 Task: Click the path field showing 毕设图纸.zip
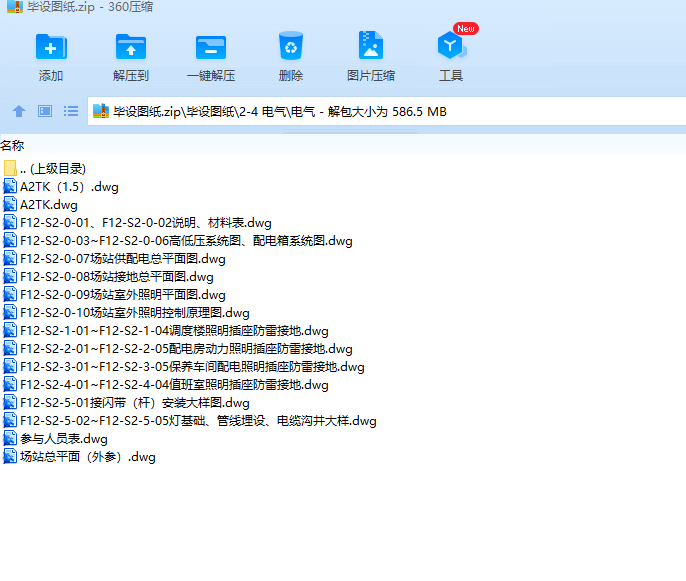[386, 111]
